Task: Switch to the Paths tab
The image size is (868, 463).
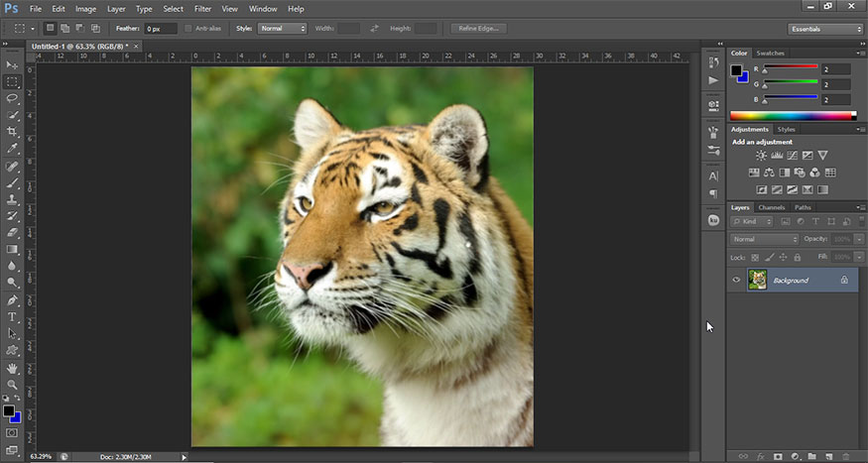Action: pos(803,207)
